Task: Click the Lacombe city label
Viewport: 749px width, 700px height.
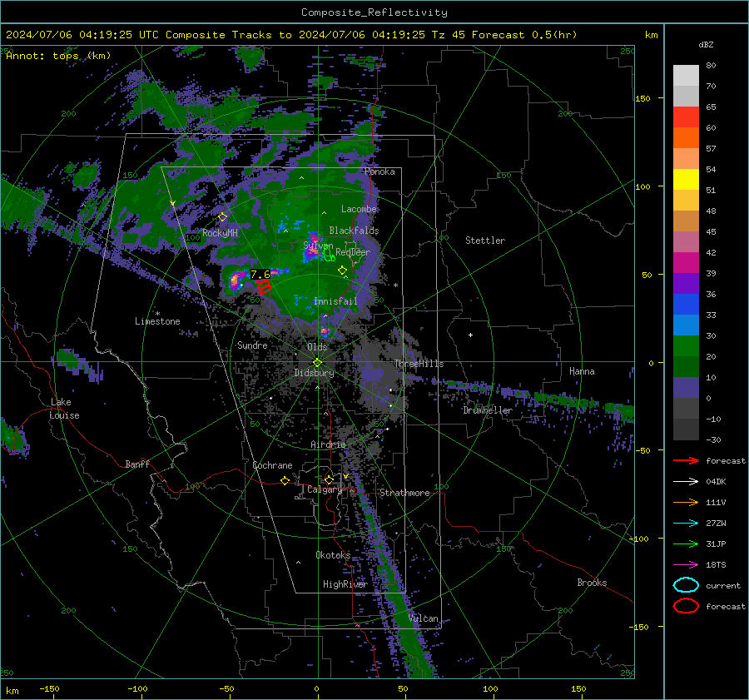Action: coord(359,209)
